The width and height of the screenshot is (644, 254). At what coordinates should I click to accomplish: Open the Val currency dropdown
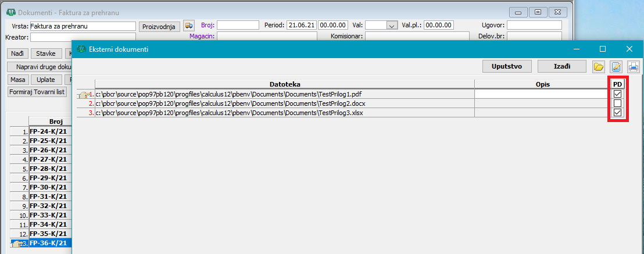[x=391, y=26]
